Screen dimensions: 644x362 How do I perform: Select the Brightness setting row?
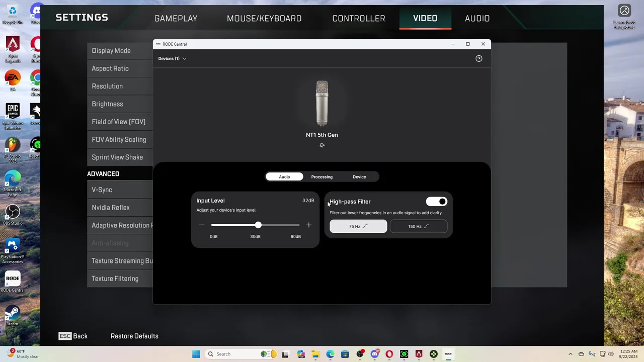pos(120,104)
